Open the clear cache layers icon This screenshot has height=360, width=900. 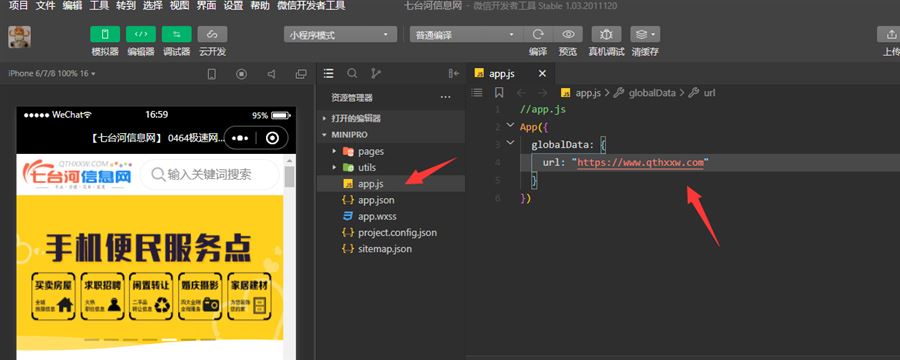point(645,34)
